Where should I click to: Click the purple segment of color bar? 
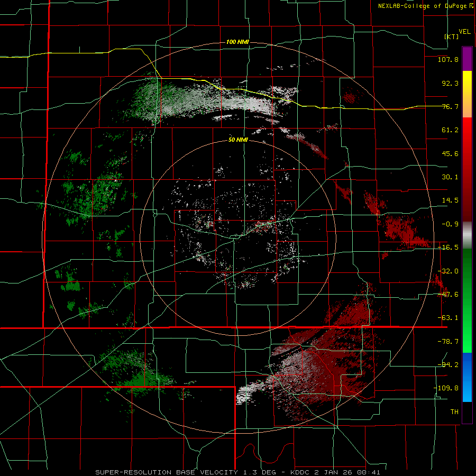click(467, 59)
